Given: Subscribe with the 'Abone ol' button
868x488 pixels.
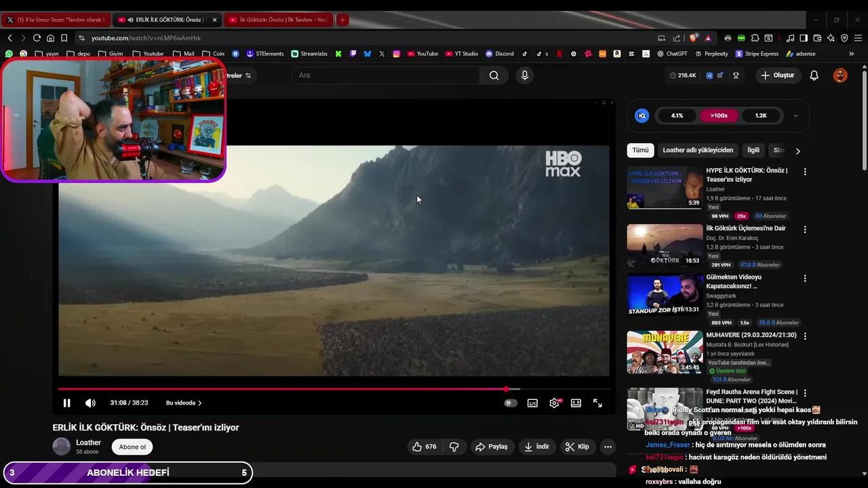Looking at the screenshot, I should (132, 447).
